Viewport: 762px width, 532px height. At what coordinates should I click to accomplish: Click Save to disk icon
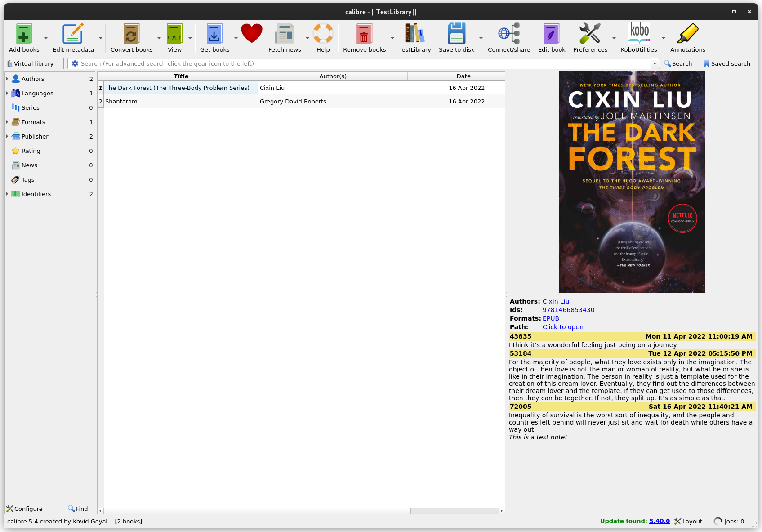[x=456, y=34]
